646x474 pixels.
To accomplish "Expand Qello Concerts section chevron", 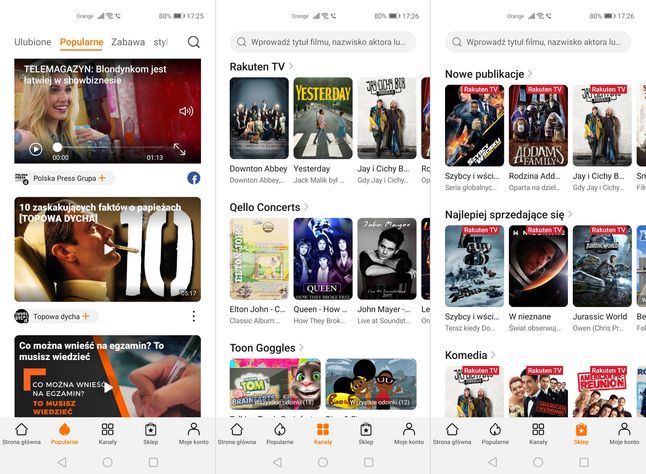I will point(306,207).
